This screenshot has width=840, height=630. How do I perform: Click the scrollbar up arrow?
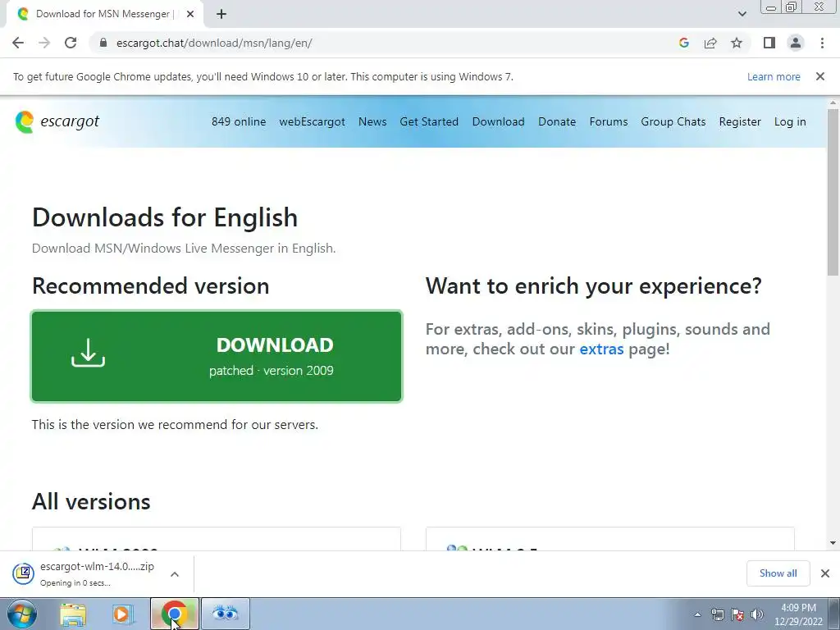833,103
